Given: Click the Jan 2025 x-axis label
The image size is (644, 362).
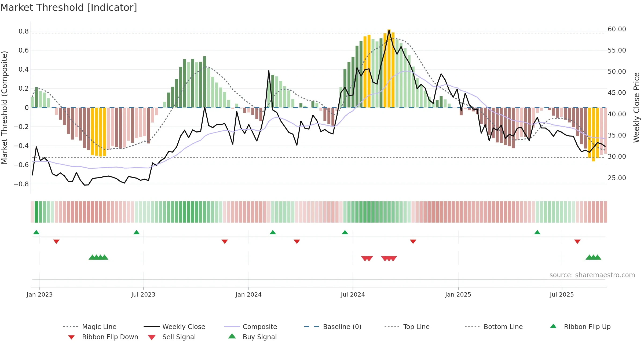Looking at the screenshot, I should [x=458, y=294].
